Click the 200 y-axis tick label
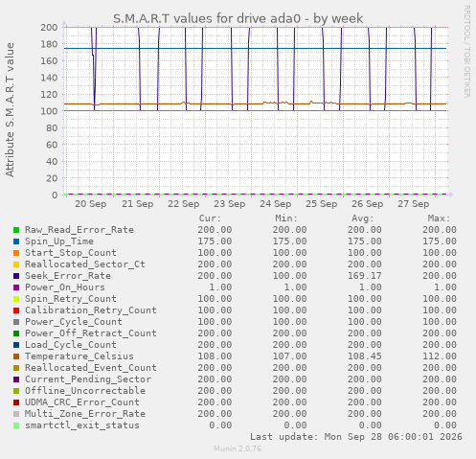The image size is (476, 459). pyautogui.click(x=49, y=28)
